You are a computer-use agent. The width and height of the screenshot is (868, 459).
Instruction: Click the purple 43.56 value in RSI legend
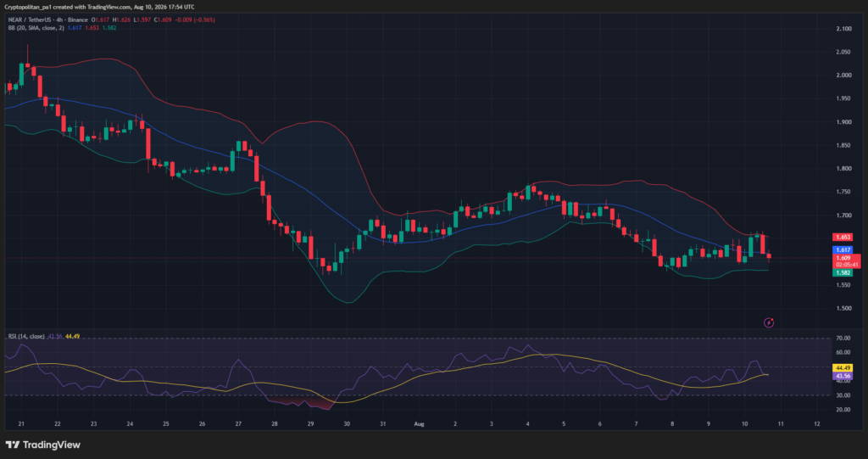click(x=55, y=337)
